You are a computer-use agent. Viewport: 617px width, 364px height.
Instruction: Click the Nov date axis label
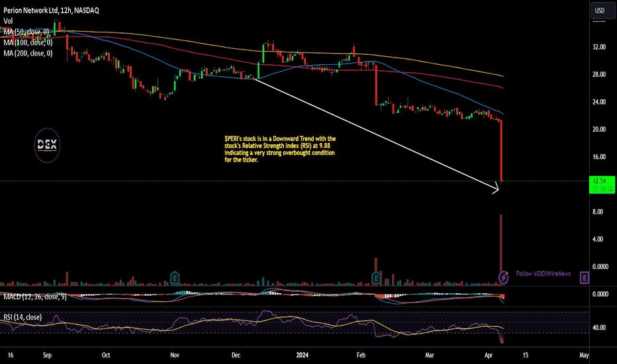click(x=175, y=355)
